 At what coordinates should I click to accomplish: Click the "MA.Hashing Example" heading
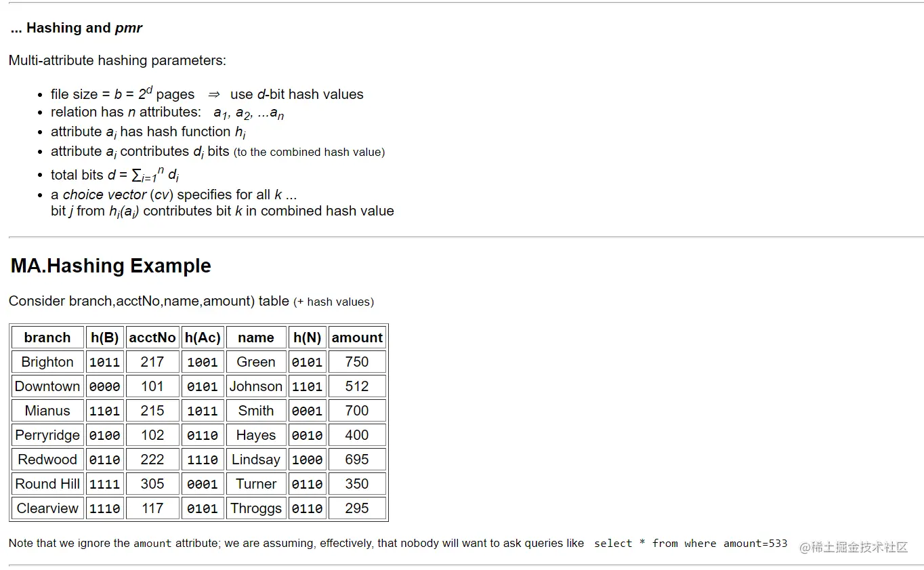(111, 266)
